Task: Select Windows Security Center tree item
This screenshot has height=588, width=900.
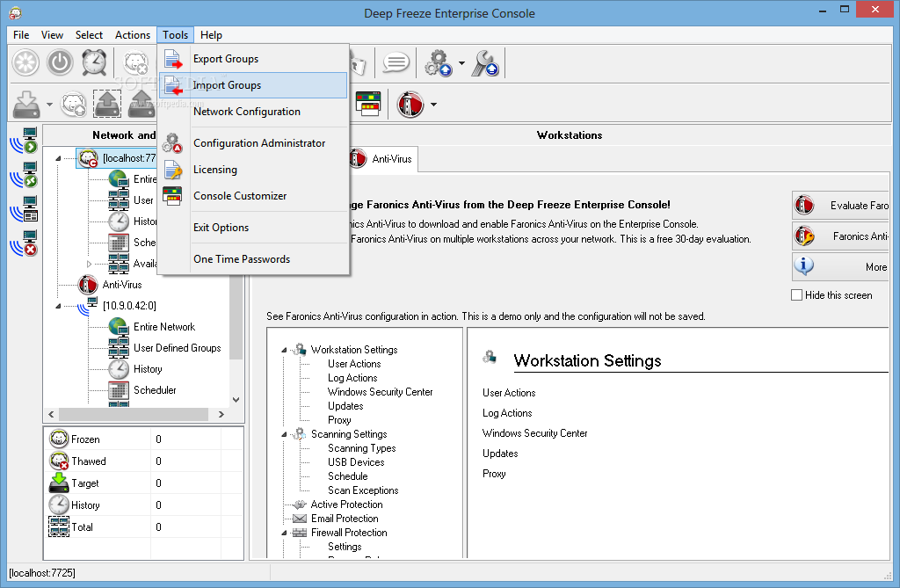Action: pyautogui.click(x=380, y=392)
